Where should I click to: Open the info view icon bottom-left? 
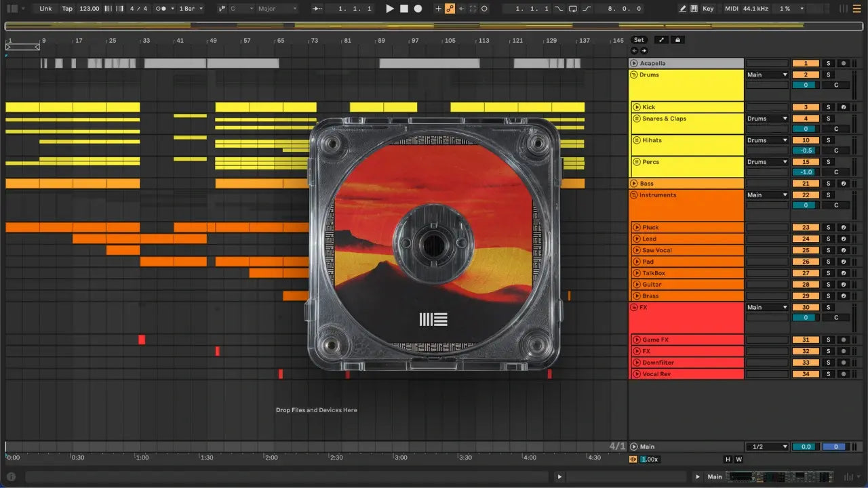pyautogui.click(x=12, y=476)
